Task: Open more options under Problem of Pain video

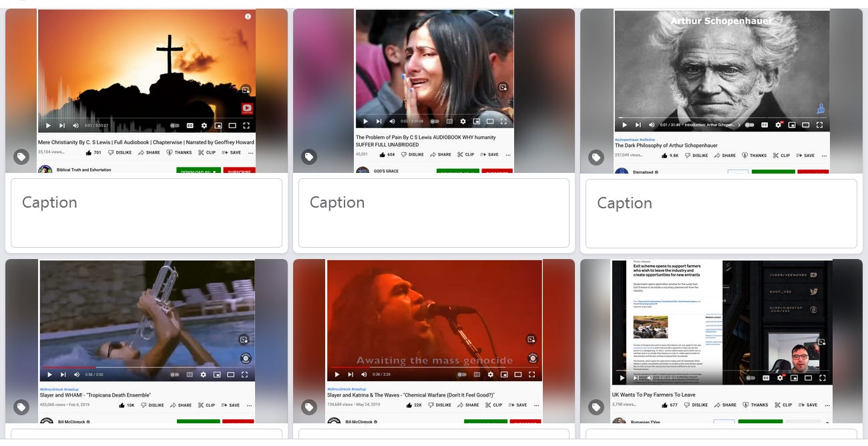Action: 508,154
